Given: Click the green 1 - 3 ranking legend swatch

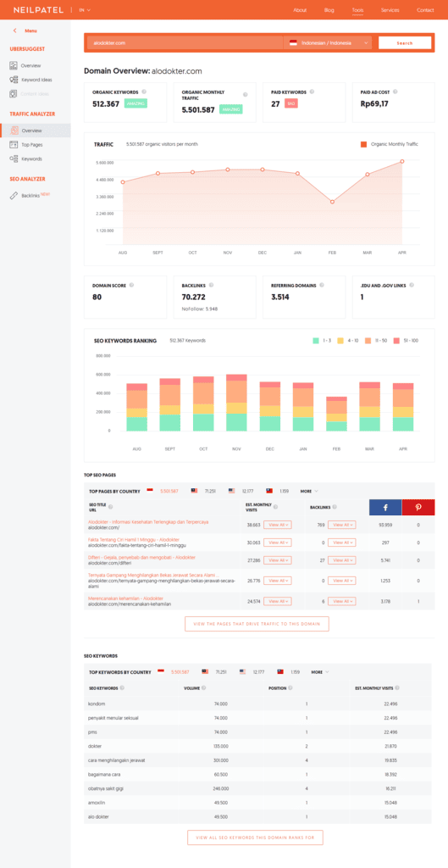Looking at the screenshot, I should [315, 341].
